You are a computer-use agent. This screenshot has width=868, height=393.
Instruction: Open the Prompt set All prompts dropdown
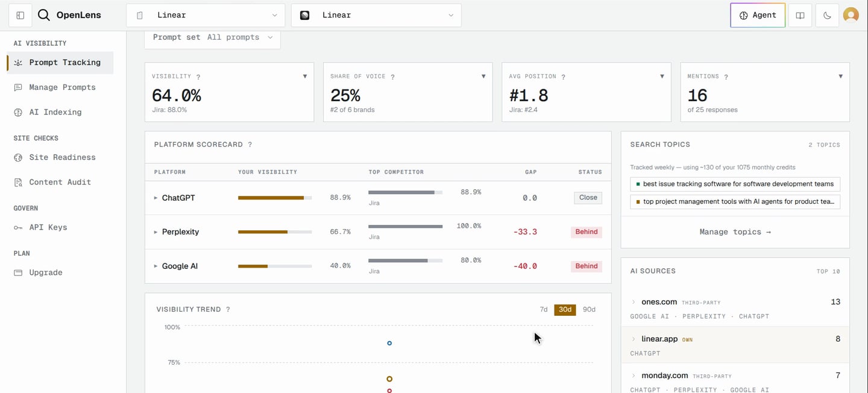(x=212, y=37)
